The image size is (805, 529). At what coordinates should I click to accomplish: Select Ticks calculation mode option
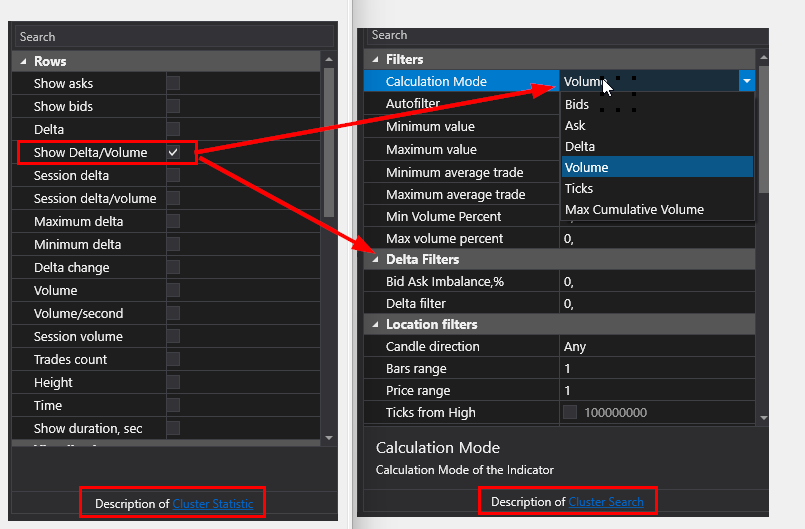click(x=579, y=188)
